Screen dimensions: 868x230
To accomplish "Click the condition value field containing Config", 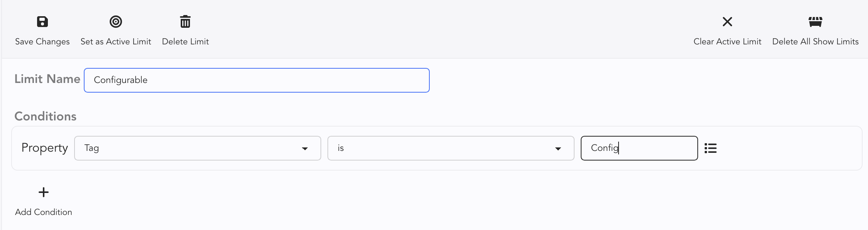I will click(x=639, y=148).
